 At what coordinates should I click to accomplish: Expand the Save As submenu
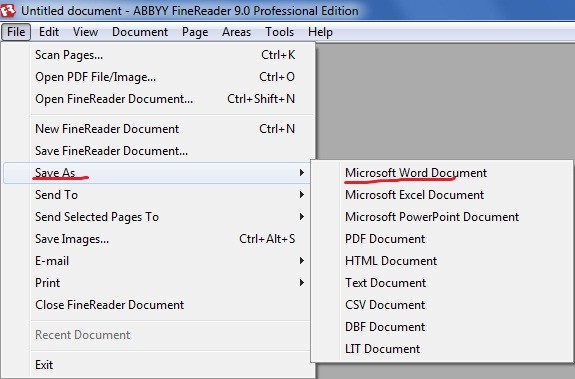pos(158,173)
